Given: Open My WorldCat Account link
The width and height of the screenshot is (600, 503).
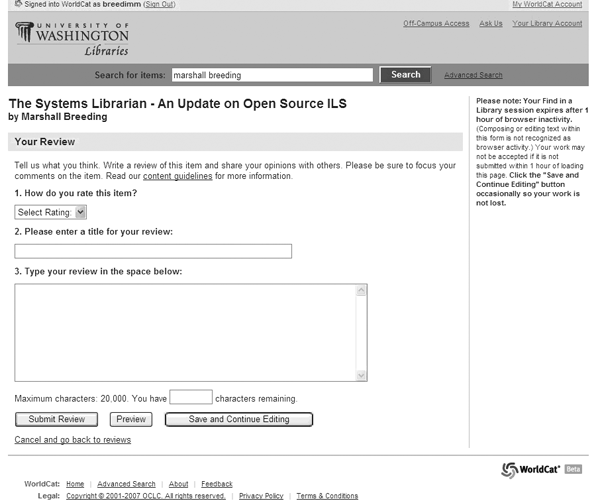Looking at the screenshot, I should tap(546, 5).
